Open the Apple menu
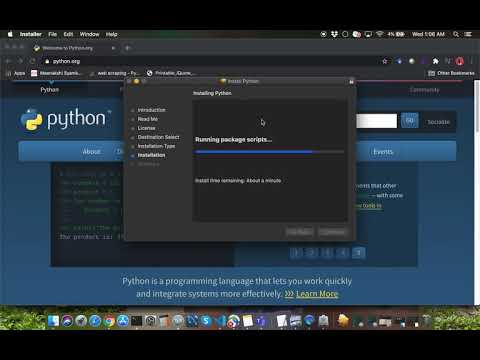480x360 pixels. [x=10, y=34]
